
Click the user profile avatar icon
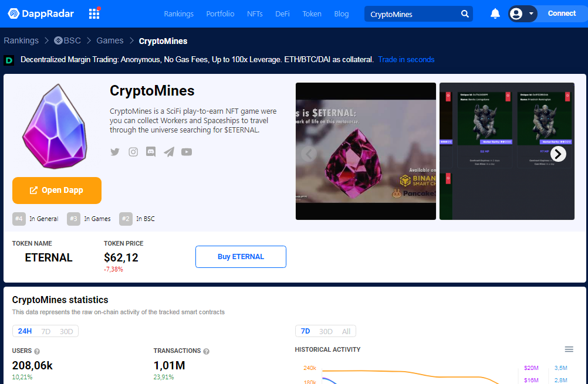tap(516, 14)
